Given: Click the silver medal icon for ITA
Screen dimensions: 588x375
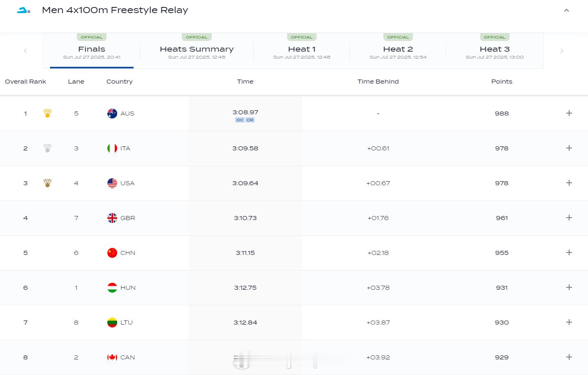Looking at the screenshot, I should (48, 148).
